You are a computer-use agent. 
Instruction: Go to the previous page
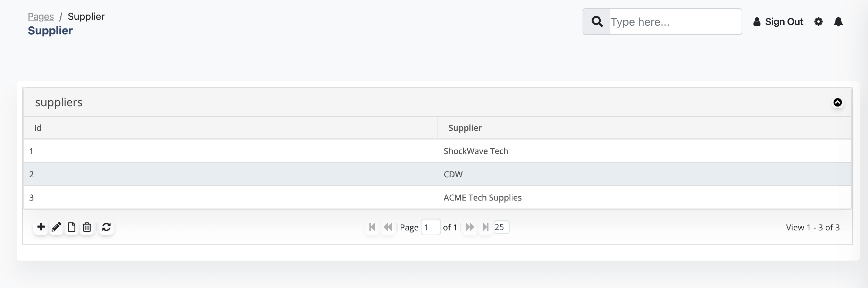(388, 227)
